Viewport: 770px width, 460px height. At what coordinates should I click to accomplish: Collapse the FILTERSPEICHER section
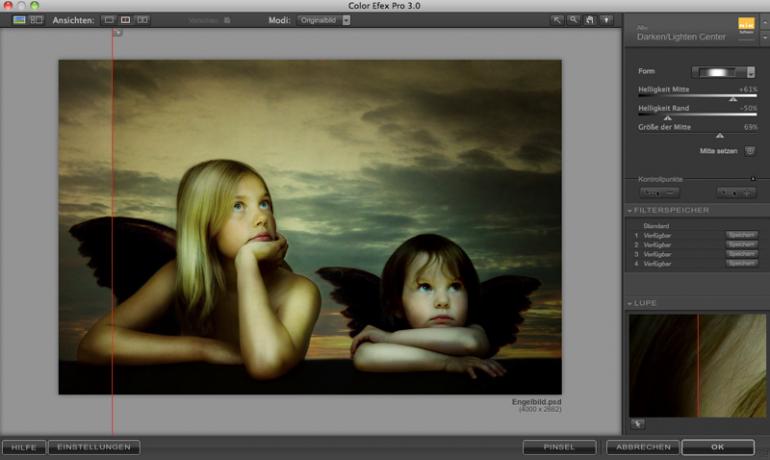pos(630,211)
